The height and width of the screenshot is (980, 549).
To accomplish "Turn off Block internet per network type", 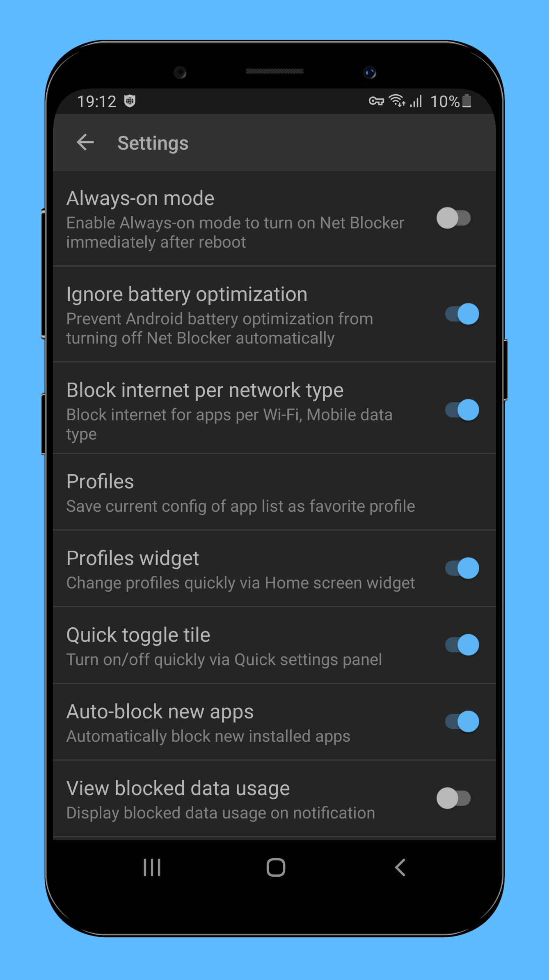I will (462, 410).
